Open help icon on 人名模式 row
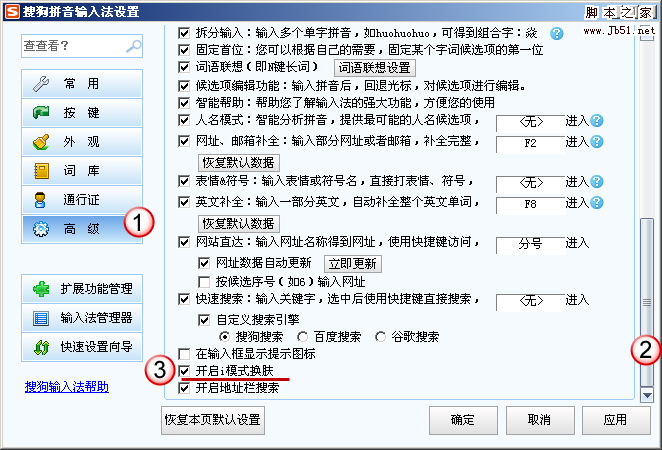662x450 pixels. pos(597,121)
